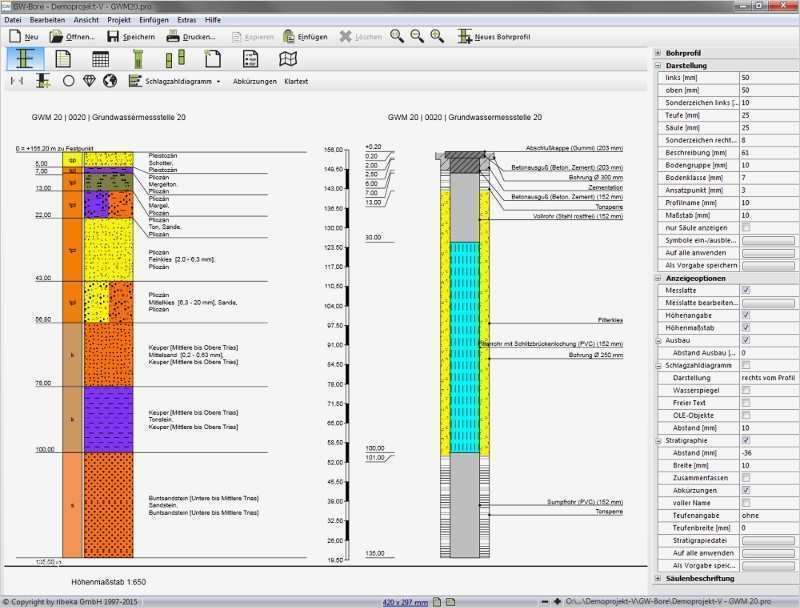Collapse the Anzeigeoptionen section
This screenshot has height=608, width=800.
point(658,278)
